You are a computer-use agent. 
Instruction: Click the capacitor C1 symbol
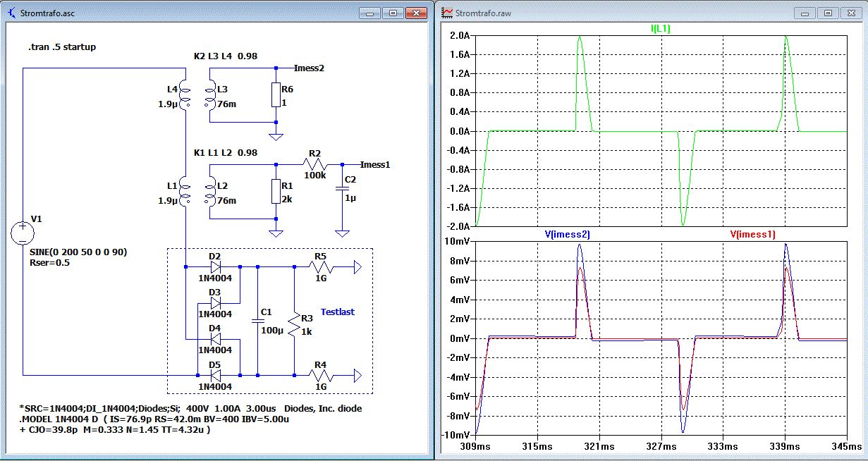(258, 321)
